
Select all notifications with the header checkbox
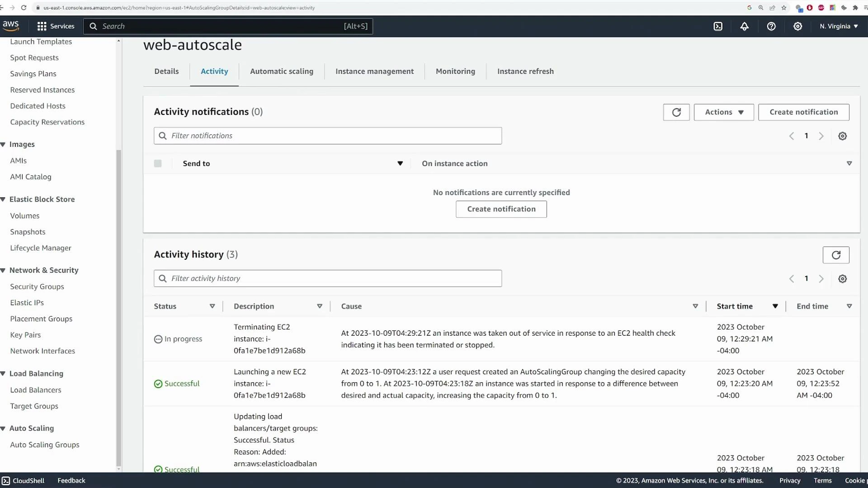click(158, 163)
